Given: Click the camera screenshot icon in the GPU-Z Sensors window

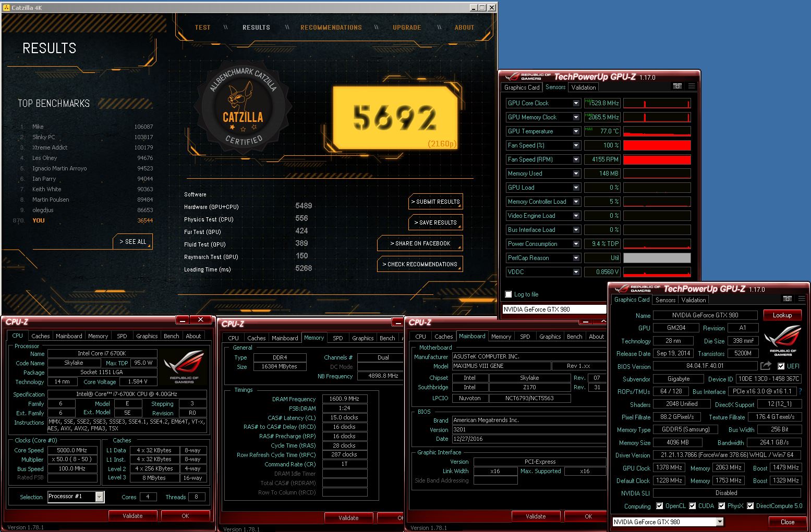Looking at the screenshot, I should pos(677,86).
